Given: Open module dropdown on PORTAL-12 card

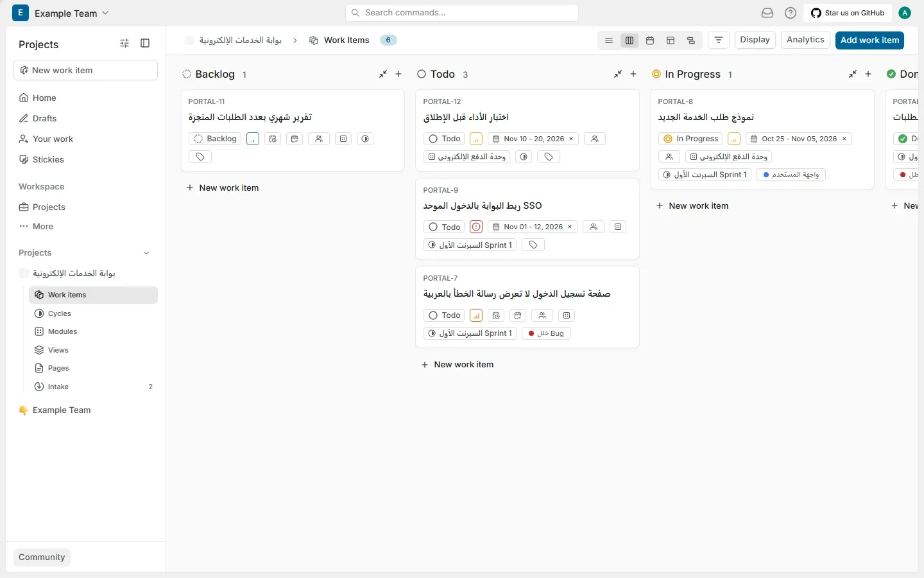Looking at the screenshot, I should coord(467,157).
